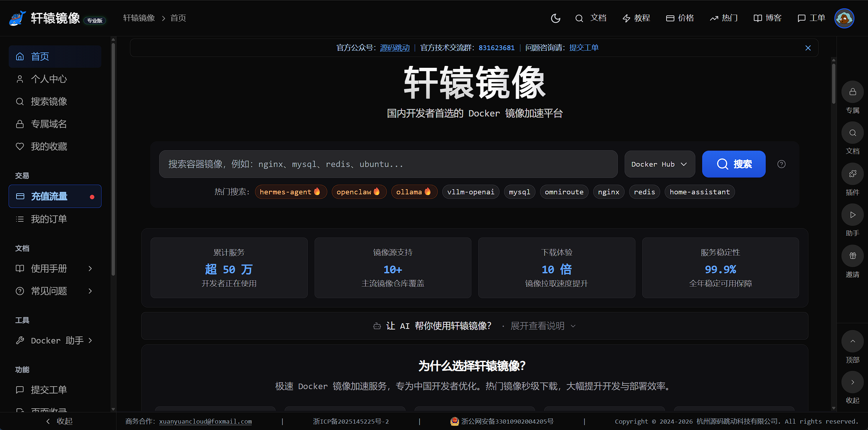Click the 浙公网安备33010902004205号 footer link

click(502, 421)
